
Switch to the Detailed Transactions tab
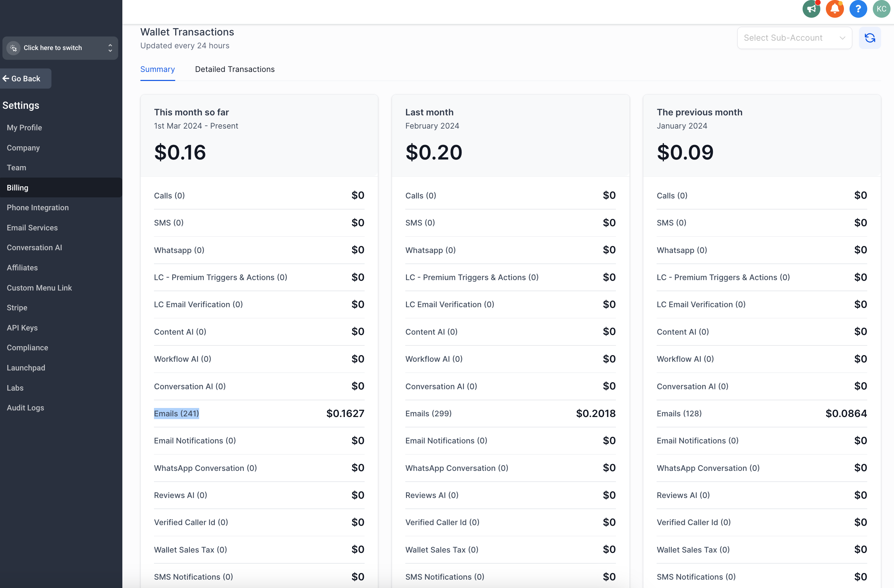click(235, 69)
